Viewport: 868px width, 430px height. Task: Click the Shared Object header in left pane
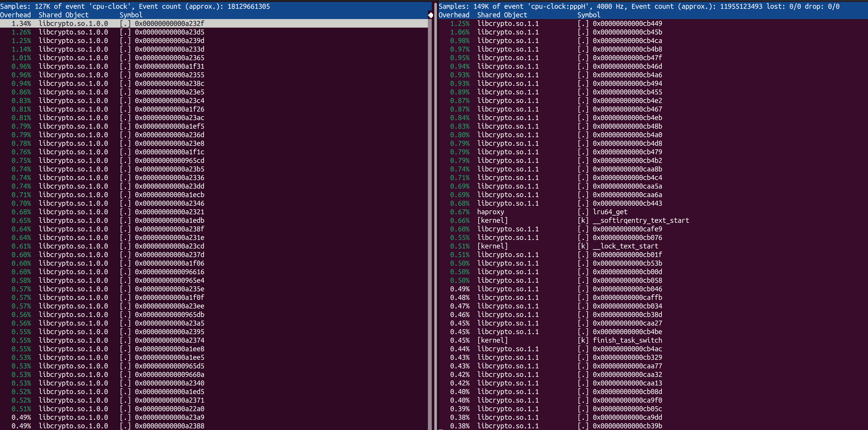tap(64, 15)
